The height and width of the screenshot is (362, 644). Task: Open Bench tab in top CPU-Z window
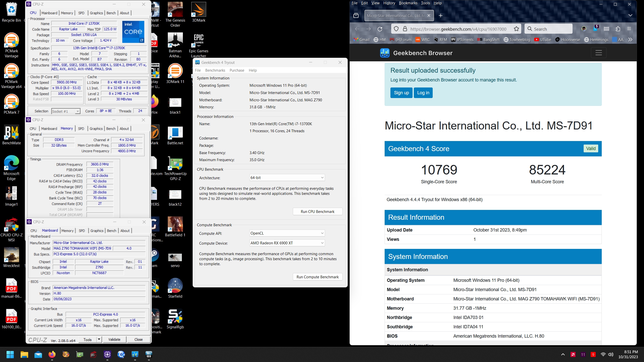coord(111,13)
